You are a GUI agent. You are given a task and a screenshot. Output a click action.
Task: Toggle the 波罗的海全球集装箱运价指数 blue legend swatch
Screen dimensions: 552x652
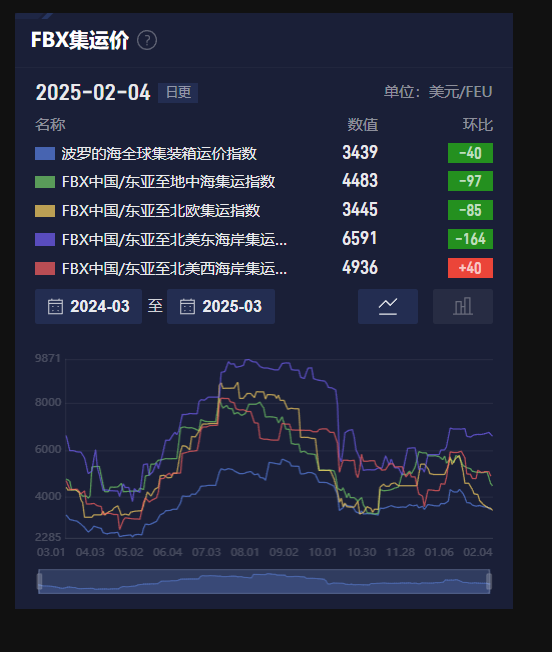[x=45, y=153]
